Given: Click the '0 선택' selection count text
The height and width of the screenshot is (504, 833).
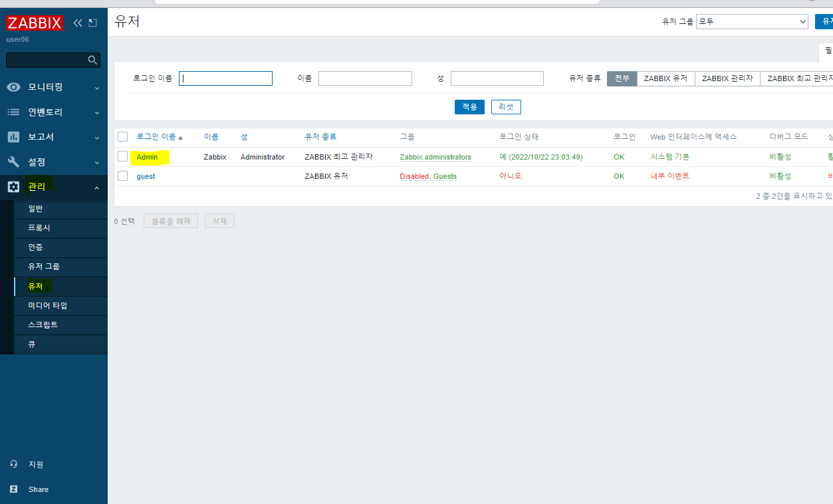Looking at the screenshot, I should coord(124,221).
